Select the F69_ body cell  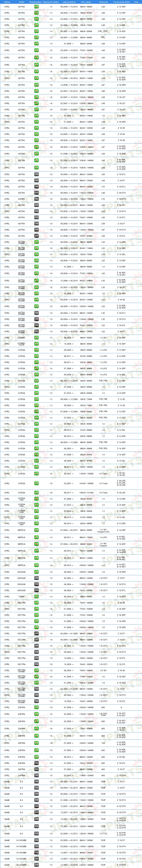[103, 37]
